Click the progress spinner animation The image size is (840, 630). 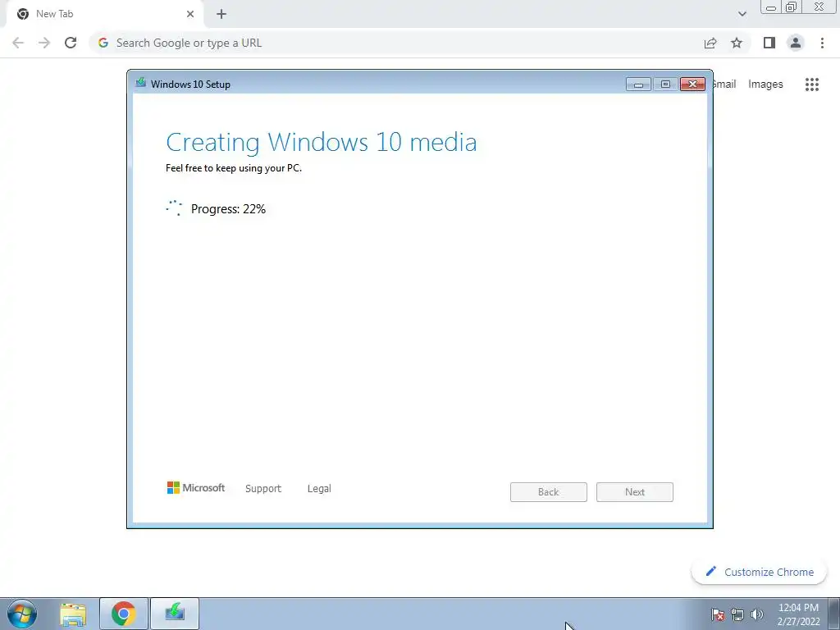tap(174, 208)
